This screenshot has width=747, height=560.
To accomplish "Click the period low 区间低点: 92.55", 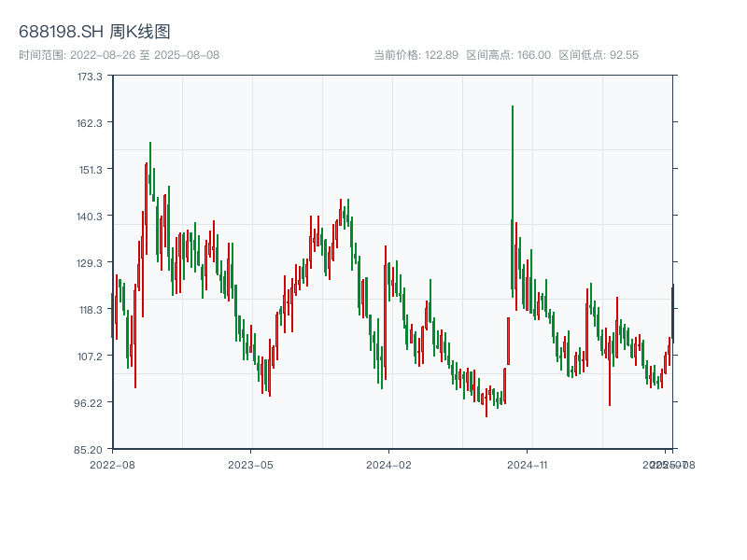I will 599,55.
